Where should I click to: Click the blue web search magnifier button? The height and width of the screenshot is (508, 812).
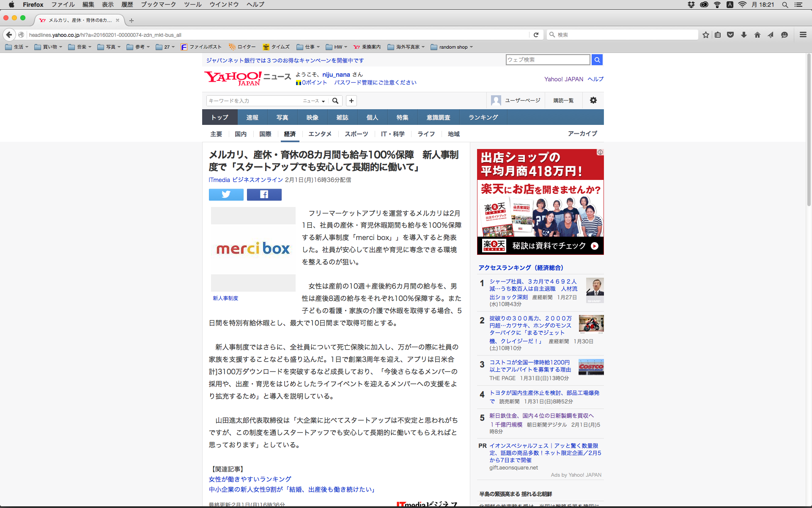[x=597, y=60]
